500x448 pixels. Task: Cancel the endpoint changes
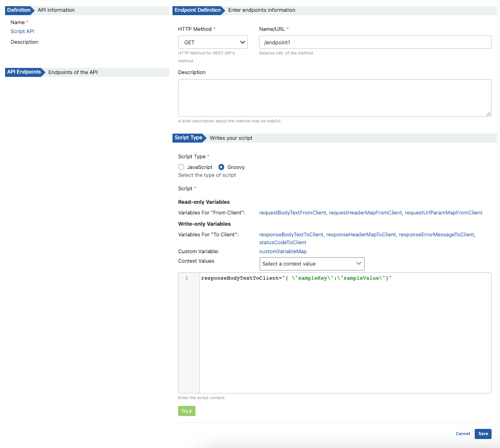point(462,433)
